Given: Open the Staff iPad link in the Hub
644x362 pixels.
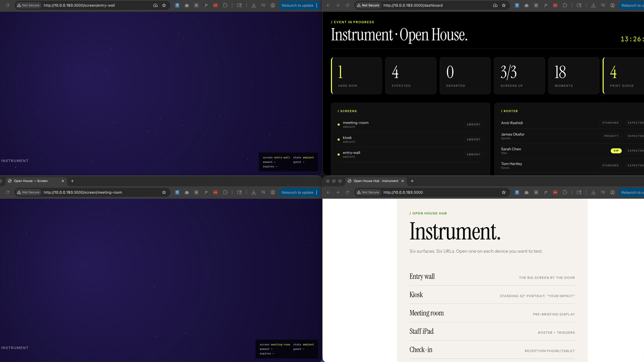Looking at the screenshot, I should [492, 331].
